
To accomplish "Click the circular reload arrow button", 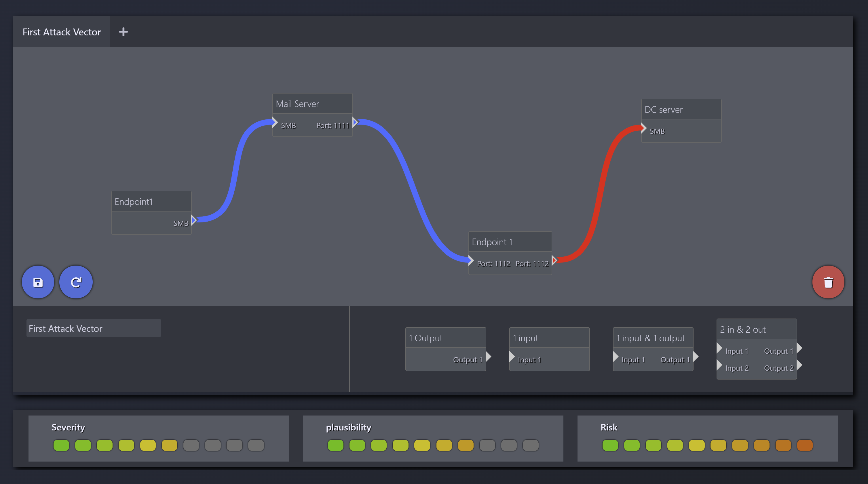I will (x=76, y=282).
